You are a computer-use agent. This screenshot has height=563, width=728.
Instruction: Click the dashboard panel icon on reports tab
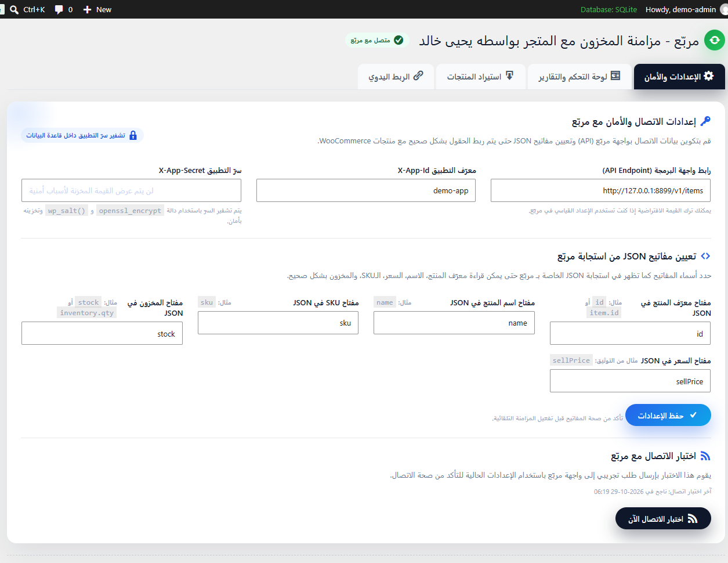pyautogui.click(x=615, y=76)
